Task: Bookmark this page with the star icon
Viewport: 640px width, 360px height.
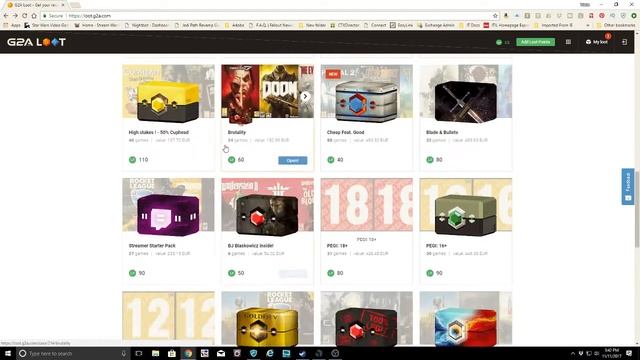Action: [x=495, y=16]
